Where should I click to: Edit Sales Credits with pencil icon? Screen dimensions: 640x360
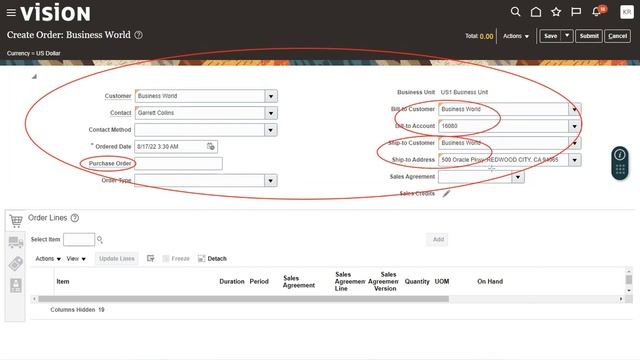click(x=446, y=193)
